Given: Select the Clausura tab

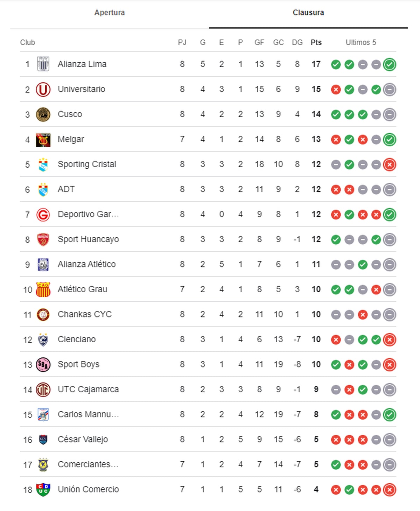Looking at the screenshot, I should [308, 13].
